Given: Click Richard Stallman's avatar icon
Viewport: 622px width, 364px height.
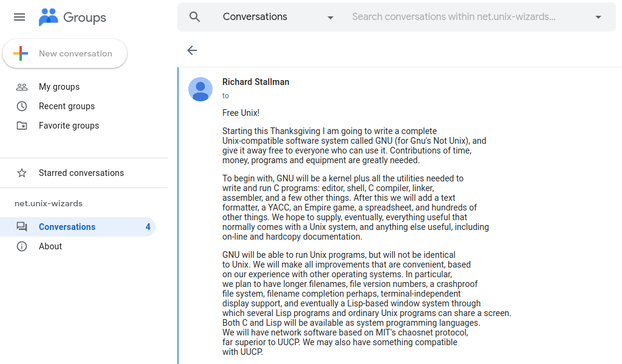Looking at the screenshot, I should click(x=200, y=89).
